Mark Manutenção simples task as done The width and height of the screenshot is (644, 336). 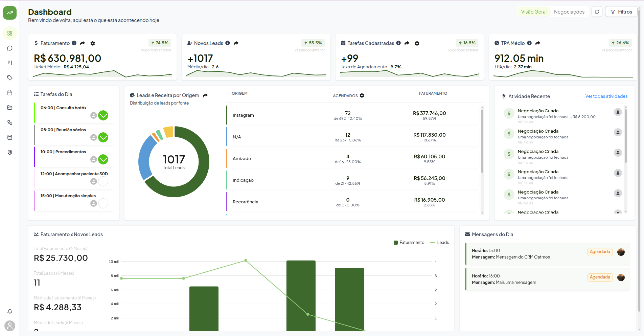(103, 203)
